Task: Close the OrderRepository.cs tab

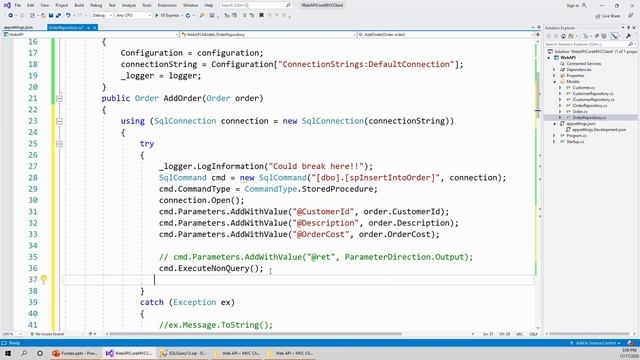Action: (x=94, y=27)
